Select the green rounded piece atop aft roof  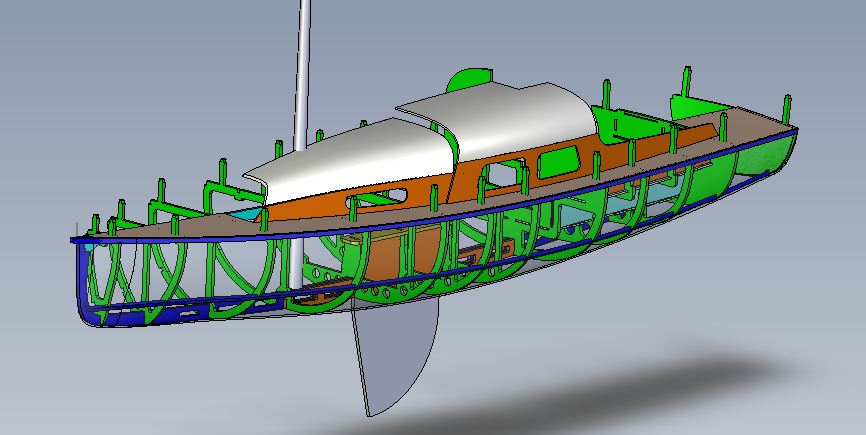468,79
